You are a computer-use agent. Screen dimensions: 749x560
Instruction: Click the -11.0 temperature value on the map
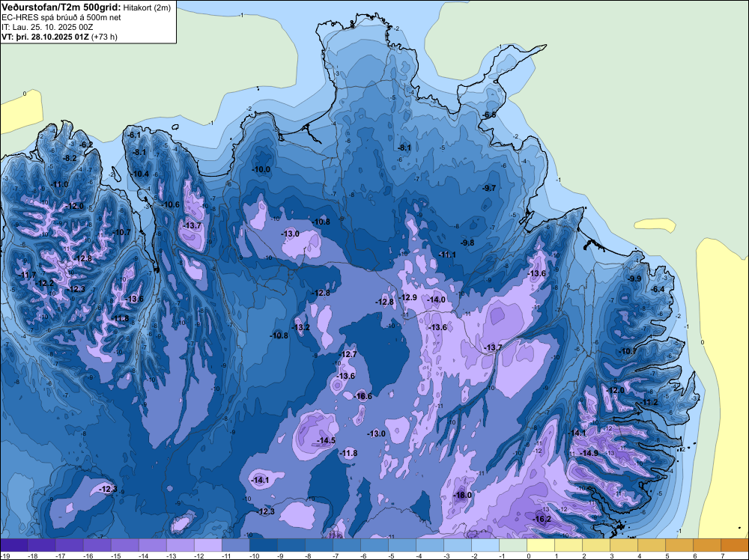tap(60, 185)
